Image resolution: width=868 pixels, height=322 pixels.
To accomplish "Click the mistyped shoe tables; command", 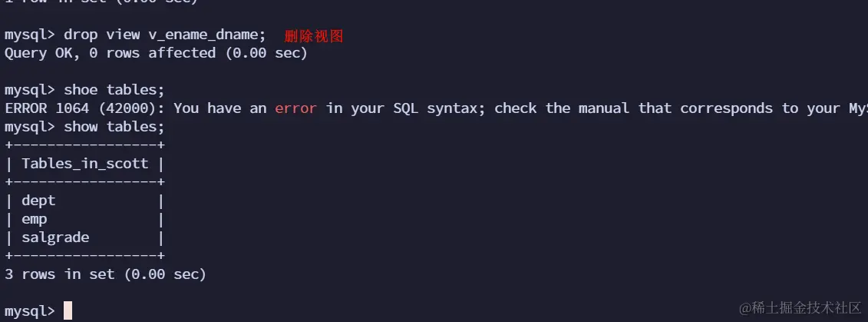I will point(114,90).
